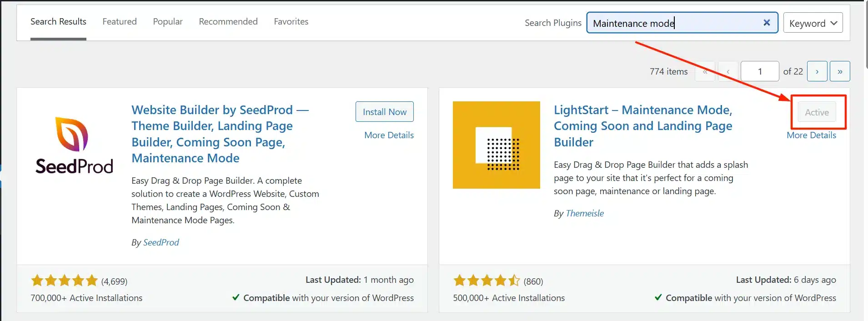Open More Details for LightStart plugin
Image resolution: width=868 pixels, height=321 pixels.
pyautogui.click(x=811, y=135)
